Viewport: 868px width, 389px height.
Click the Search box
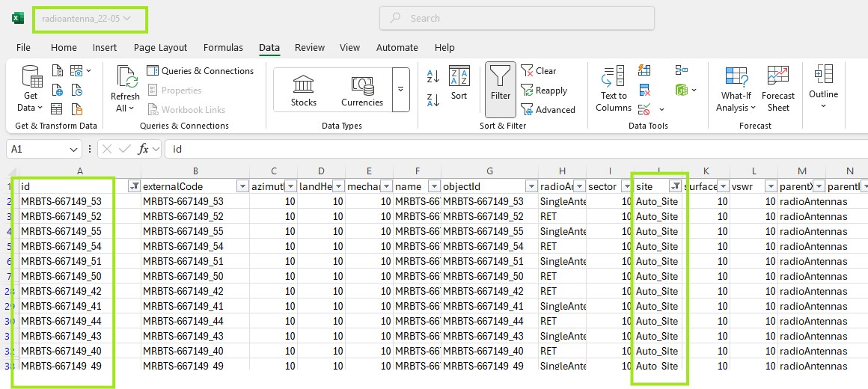click(x=516, y=18)
